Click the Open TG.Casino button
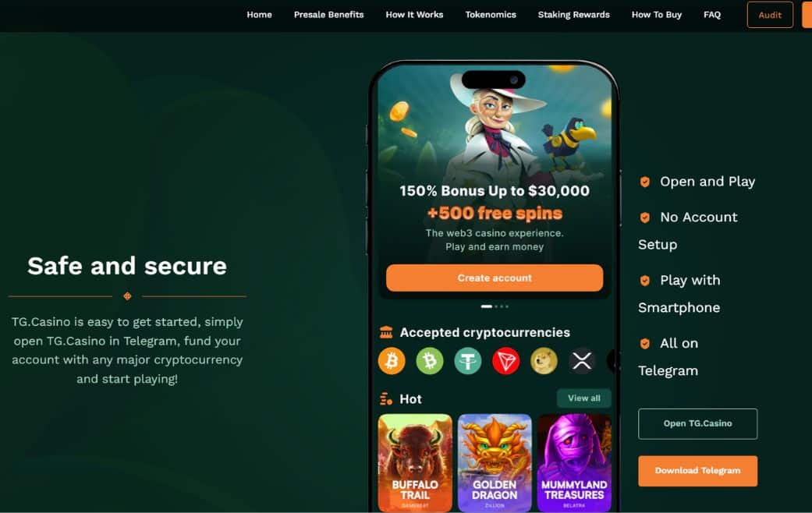This screenshot has height=513, width=812. click(x=697, y=423)
